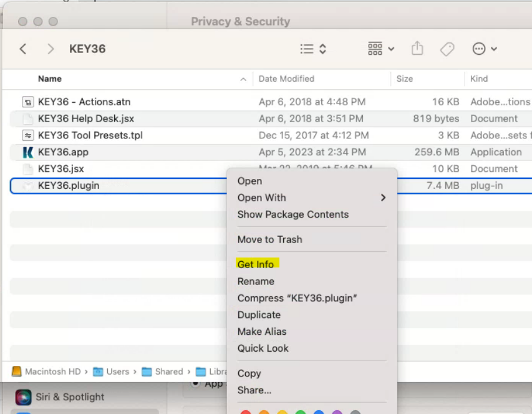Image resolution: width=532 pixels, height=414 pixels.
Task: Click the Shared folder icon in path bar
Action: pos(147,372)
